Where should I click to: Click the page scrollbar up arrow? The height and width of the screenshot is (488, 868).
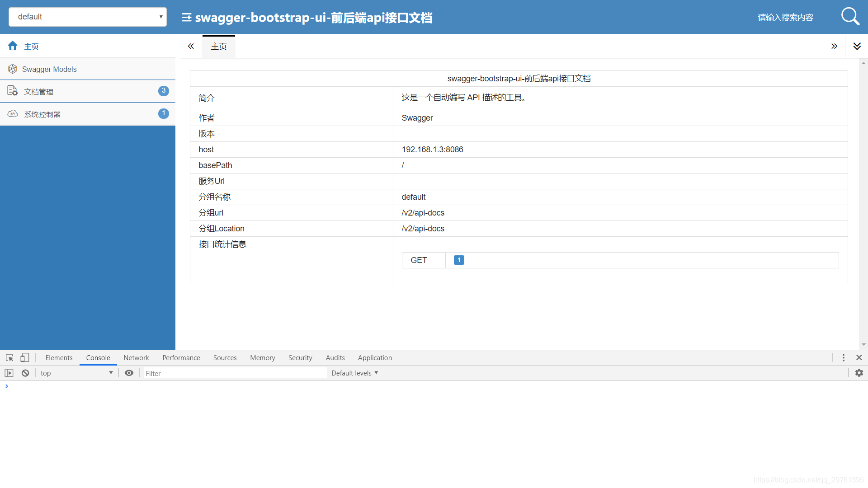(x=863, y=63)
